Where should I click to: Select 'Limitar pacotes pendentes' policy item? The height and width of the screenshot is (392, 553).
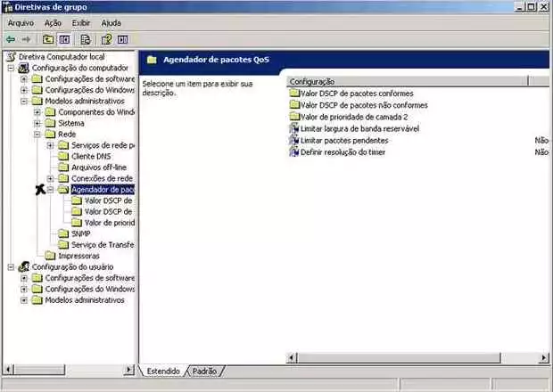click(344, 141)
